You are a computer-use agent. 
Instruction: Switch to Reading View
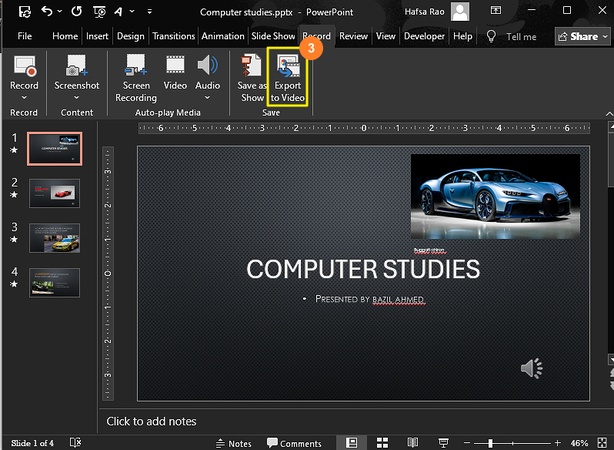point(413,443)
